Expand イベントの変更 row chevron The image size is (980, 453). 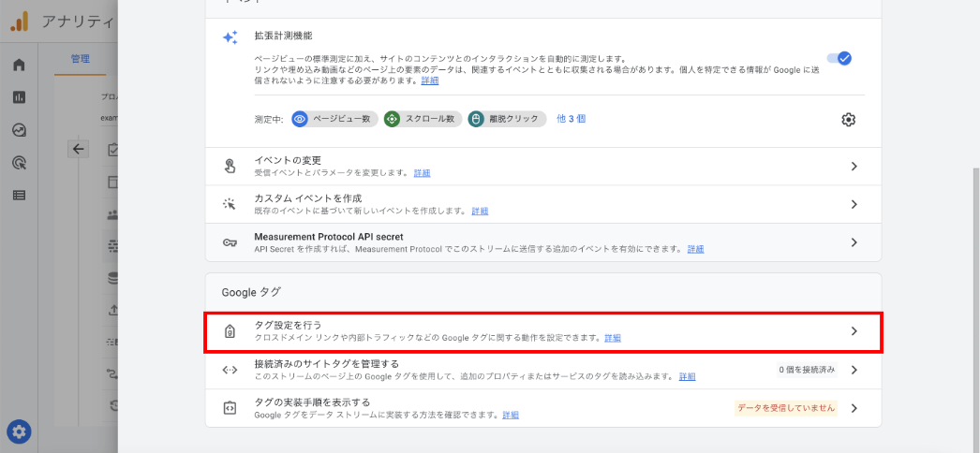tap(854, 167)
